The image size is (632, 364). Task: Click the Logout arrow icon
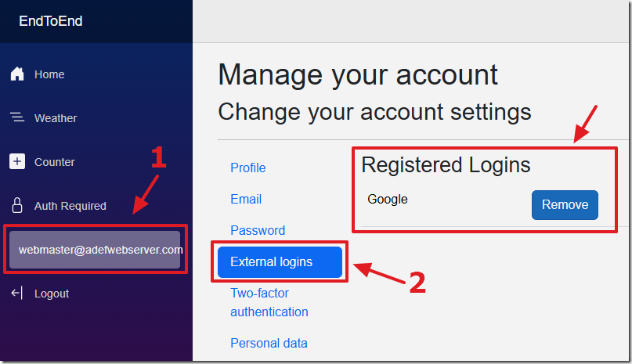tap(17, 293)
